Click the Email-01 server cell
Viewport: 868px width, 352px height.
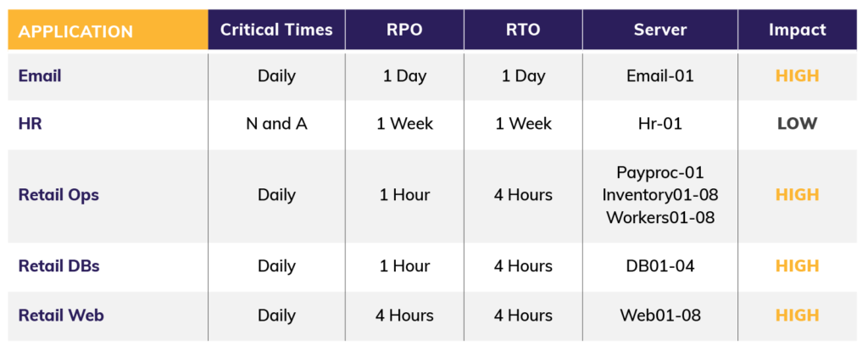tap(659, 75)
